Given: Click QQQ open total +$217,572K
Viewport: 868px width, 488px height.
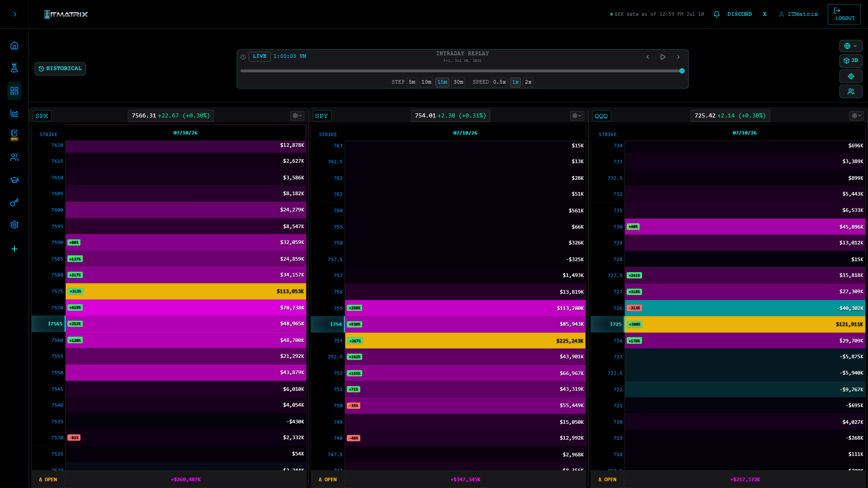Looking at the screenshot, I should point(745,480).
